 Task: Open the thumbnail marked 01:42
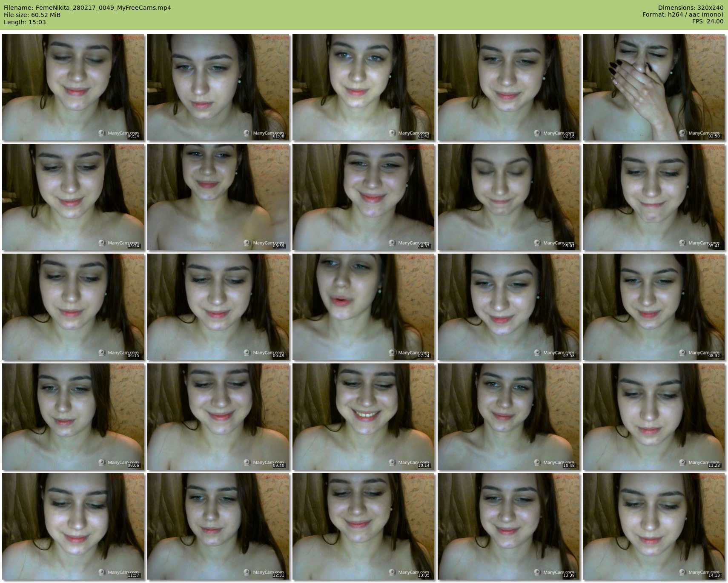[x=364, y=87]
